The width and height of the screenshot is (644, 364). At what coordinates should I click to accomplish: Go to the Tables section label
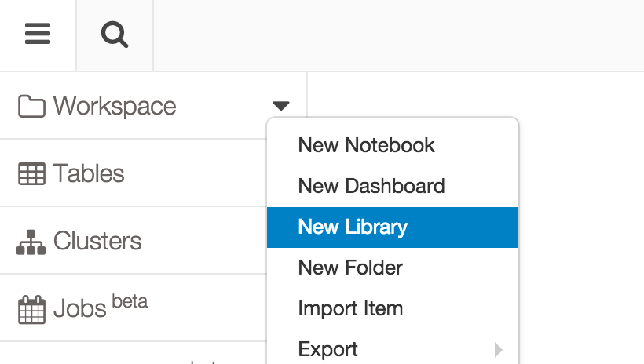coord(89,173)
